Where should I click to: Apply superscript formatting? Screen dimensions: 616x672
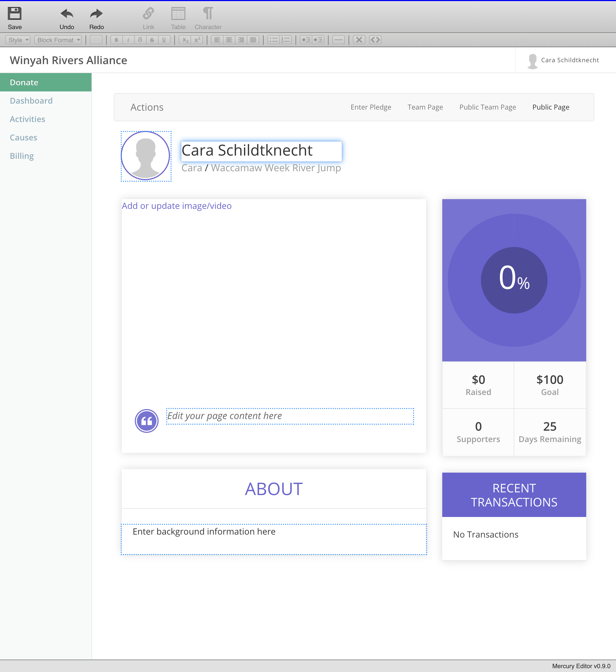pos(197,40)
